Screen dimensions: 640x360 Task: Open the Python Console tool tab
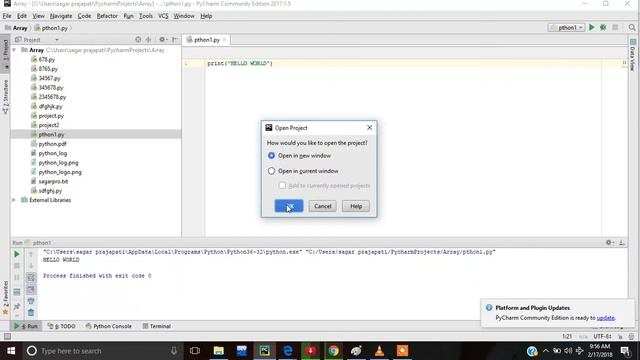pos(109,326)
